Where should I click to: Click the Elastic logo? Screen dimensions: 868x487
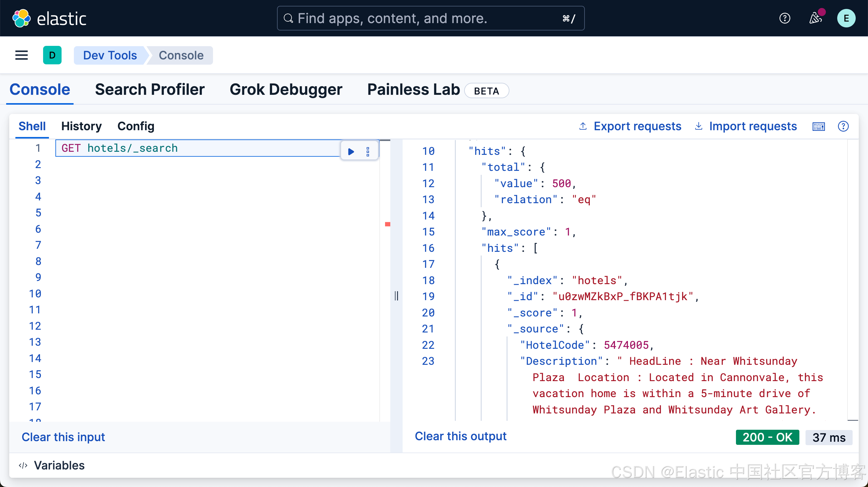point(49,18)
